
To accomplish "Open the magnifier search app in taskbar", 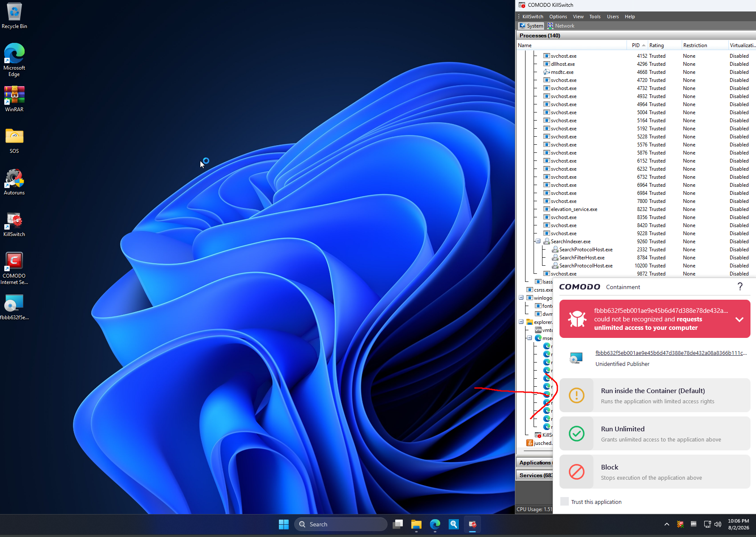I will (x=454, y=524).
